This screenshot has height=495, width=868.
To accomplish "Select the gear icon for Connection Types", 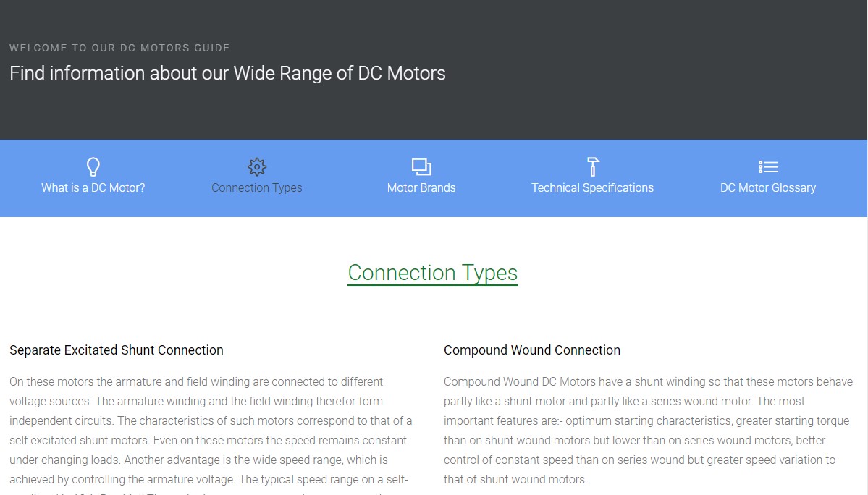I will pyautogui.click(x=256, y=166).
